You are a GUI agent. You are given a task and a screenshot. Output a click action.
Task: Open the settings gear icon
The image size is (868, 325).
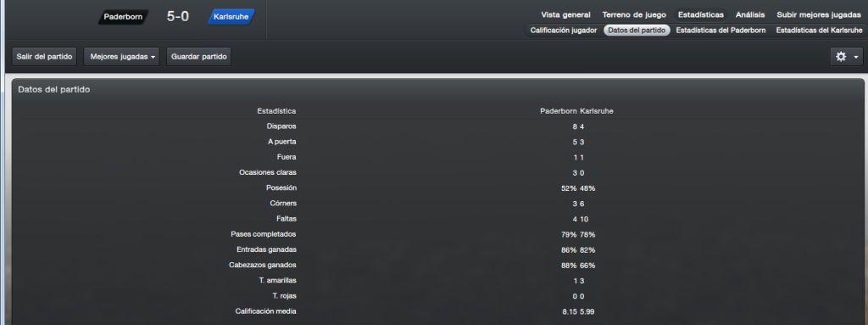tap(840, 57)
